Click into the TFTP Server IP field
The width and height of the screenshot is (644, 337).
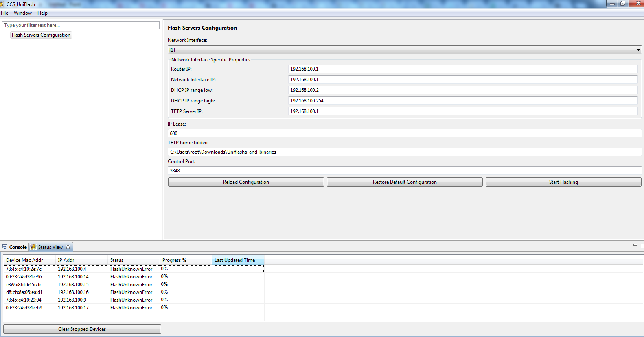point(463,111)
